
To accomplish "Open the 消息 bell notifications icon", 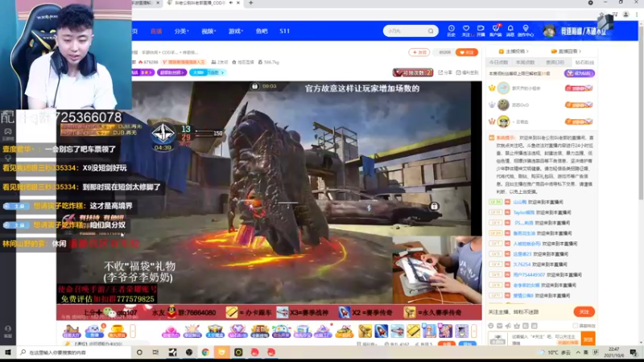I will point(510,31).
